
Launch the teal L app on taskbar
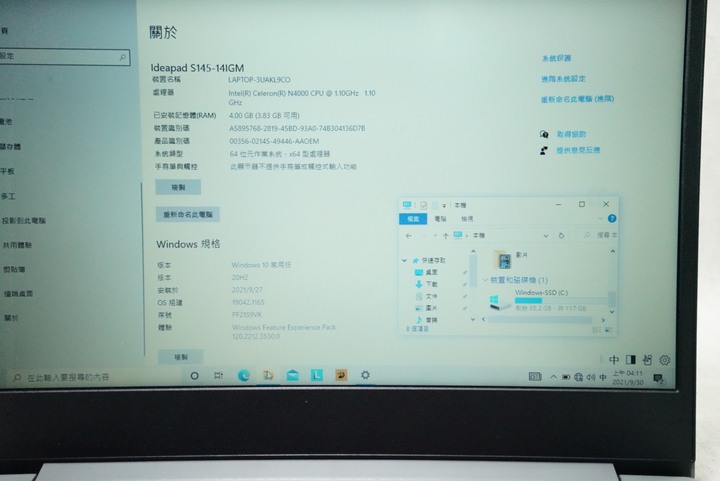pos(317,375)
